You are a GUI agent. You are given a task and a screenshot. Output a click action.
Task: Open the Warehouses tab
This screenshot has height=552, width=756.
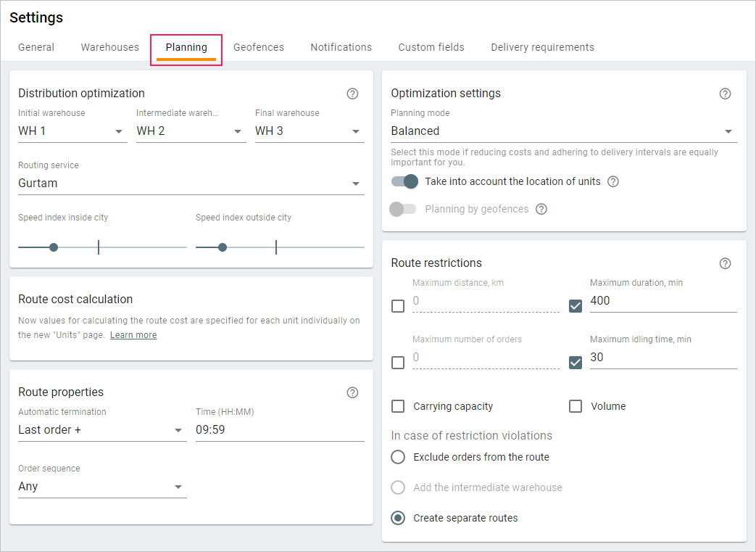pyautogui.click(x=109, y=47)
